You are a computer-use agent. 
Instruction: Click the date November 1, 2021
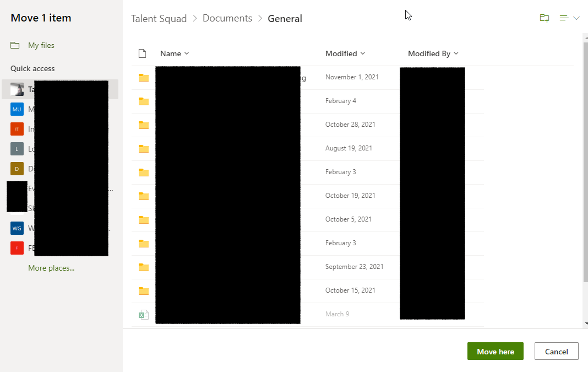(x=352, y=77)
